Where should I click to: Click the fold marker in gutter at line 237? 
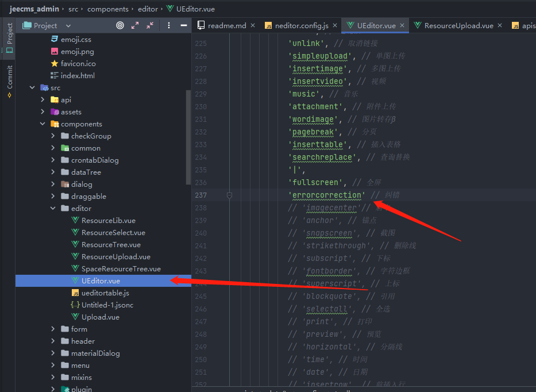click(x=229, y=195)
